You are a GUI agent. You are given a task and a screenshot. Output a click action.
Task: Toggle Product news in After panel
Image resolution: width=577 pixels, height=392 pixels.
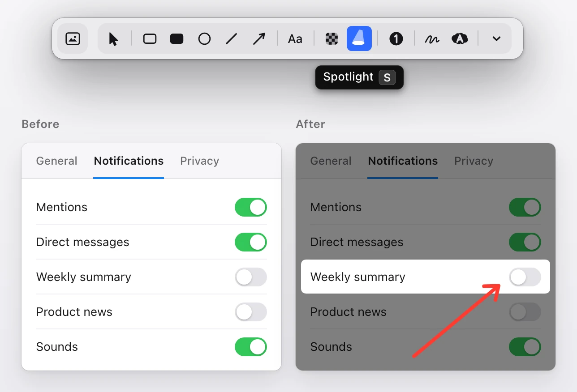[525, 312]
